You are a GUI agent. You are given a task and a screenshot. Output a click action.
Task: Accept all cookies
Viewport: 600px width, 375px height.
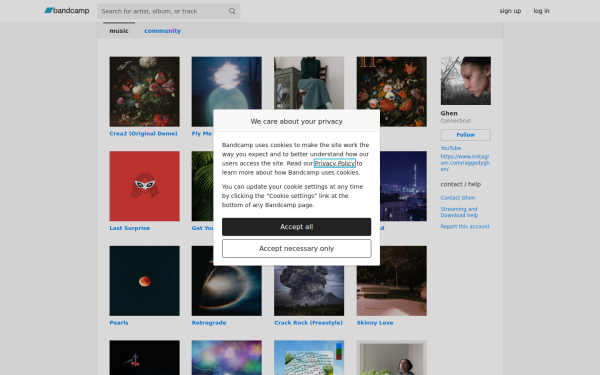[297, 227]
